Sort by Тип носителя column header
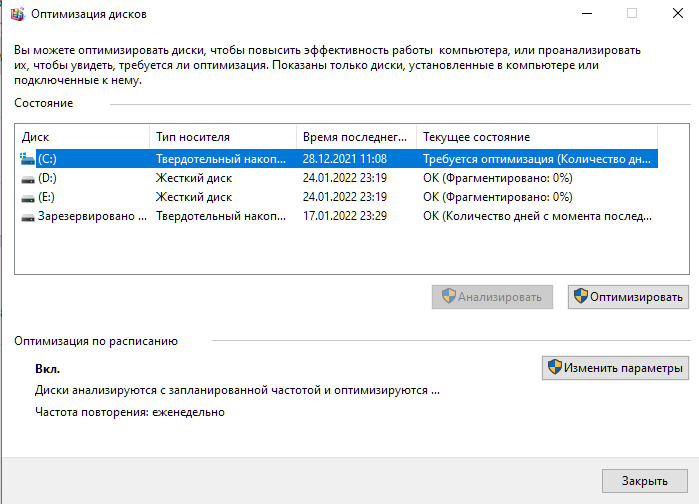 [x=222, y=137]
